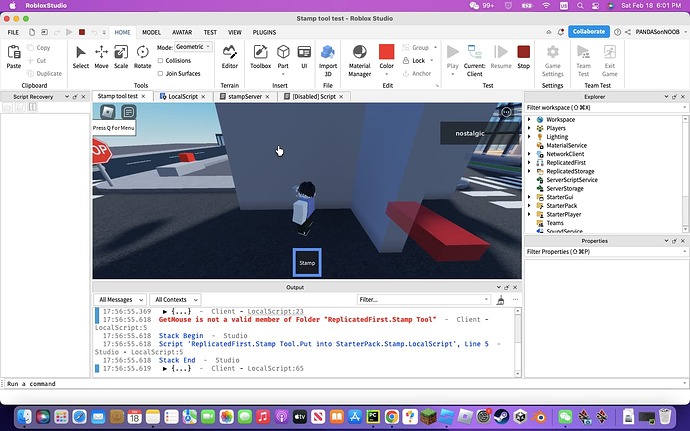Click the Spotlight search icon in menu bar
The width and height of the screenshot is (690, 431).
click(x=580, y=6)
